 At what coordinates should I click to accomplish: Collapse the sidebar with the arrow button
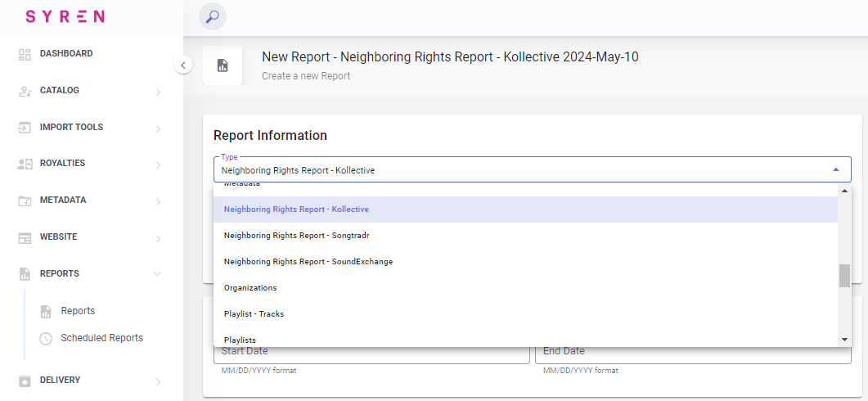tap(183, 65)
